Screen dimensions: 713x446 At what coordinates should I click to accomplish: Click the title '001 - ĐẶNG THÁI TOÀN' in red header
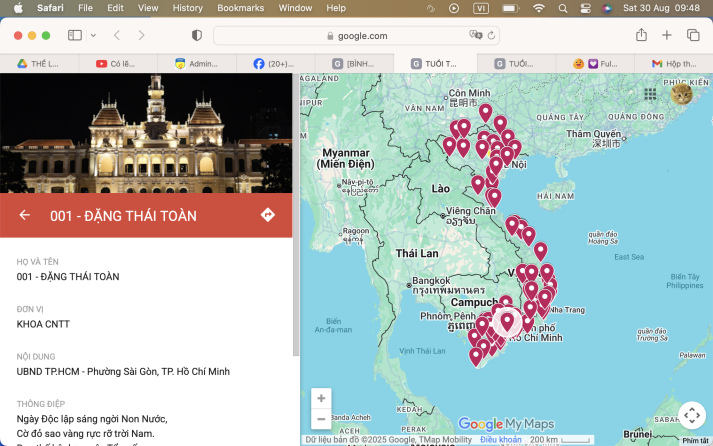click(x=123, y=216)
